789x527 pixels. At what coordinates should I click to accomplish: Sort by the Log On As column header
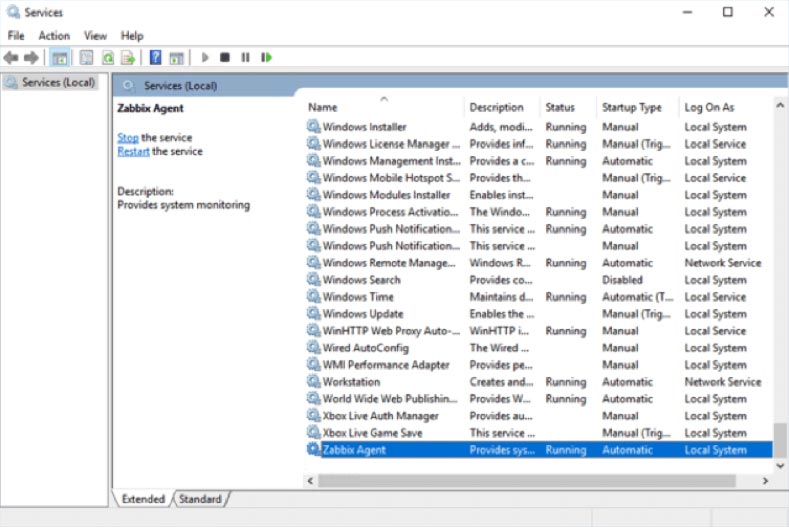tap(726, 107)
